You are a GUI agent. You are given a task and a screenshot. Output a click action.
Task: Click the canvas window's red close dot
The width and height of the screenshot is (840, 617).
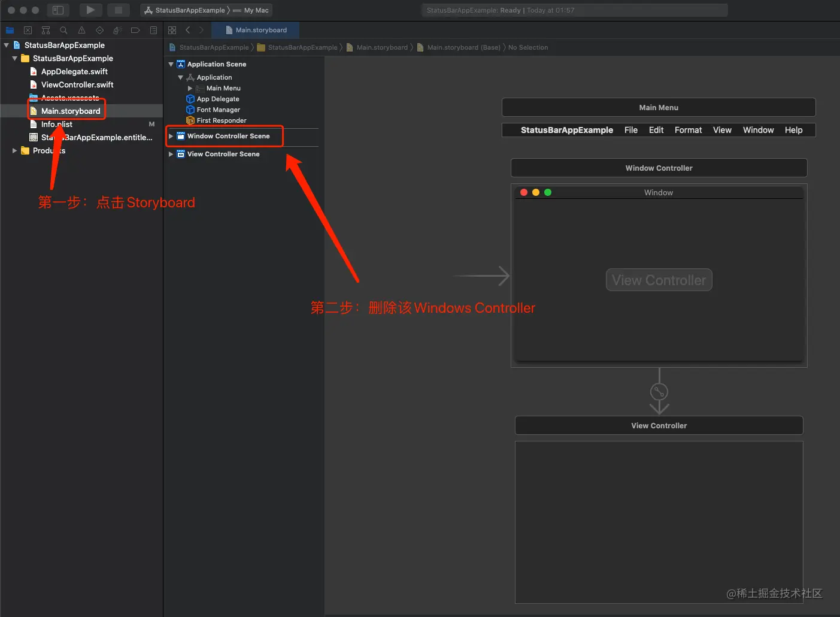[x=524, y=192]
